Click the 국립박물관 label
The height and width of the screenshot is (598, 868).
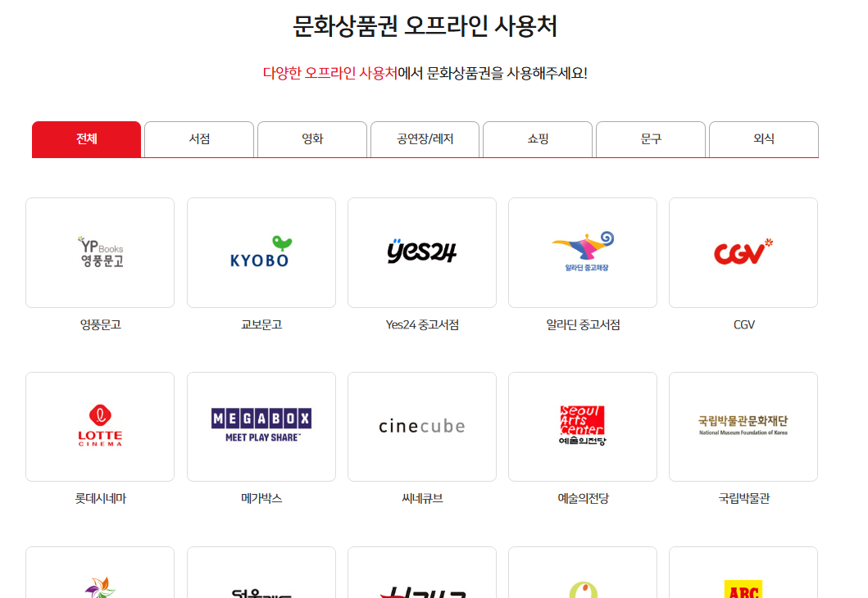tap(743, 498)
